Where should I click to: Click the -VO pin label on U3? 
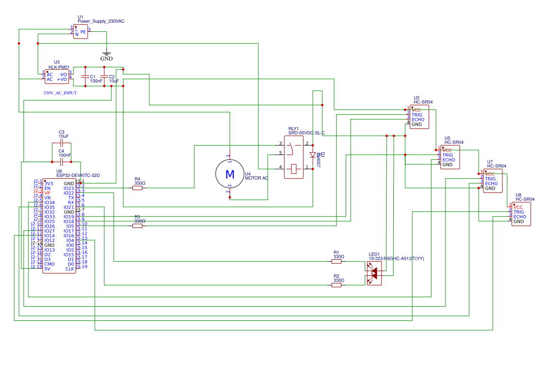point(63,74)
